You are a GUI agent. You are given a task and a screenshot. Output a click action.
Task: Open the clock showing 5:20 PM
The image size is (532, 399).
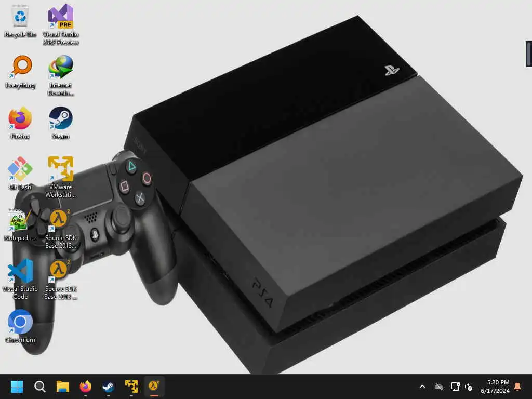[x=495, y=387]
